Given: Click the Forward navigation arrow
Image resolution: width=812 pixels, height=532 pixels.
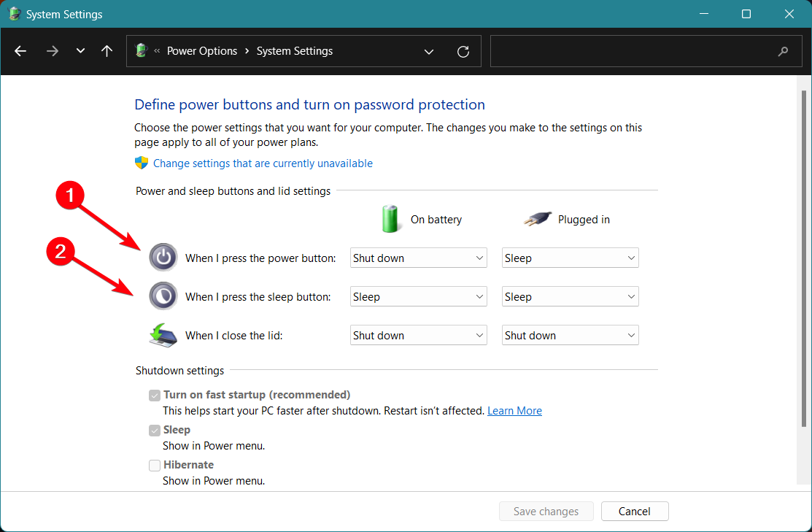Looking at the screenshot, I should point(52,51).
